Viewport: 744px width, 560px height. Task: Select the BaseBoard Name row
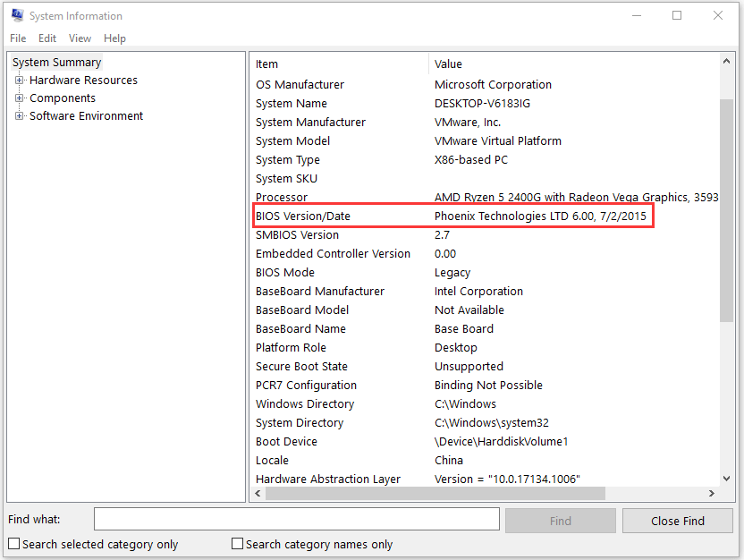tap(485, 329)
